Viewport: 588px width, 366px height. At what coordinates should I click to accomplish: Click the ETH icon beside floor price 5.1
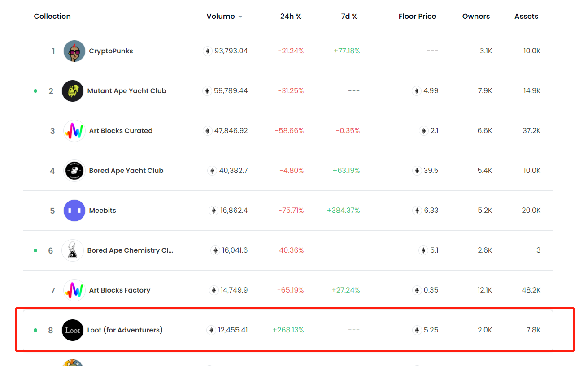423,250
